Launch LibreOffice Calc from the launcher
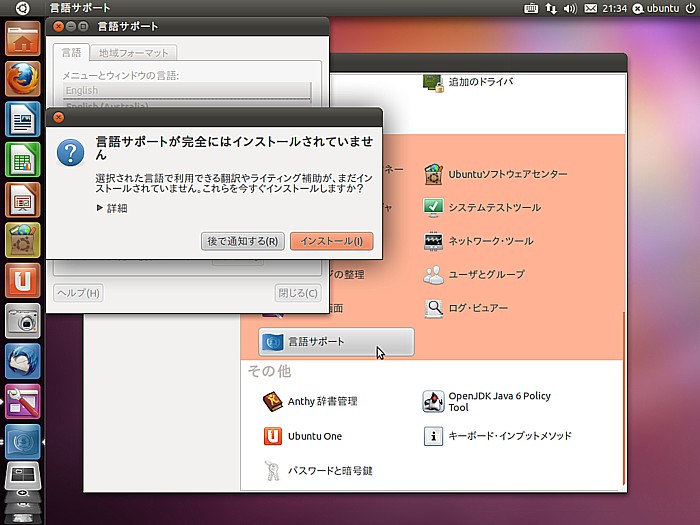The width and height of the screenshot is (700, 525). tap(23, 159)
